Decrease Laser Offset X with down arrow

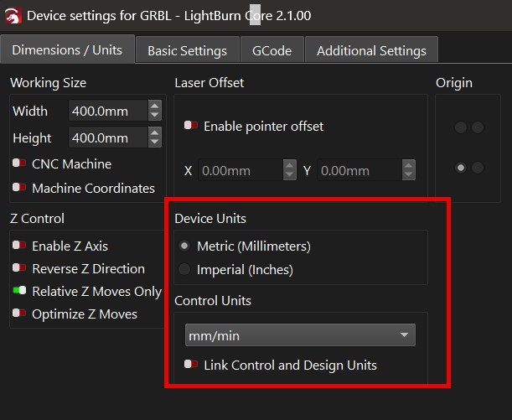[x=290, y=174]
